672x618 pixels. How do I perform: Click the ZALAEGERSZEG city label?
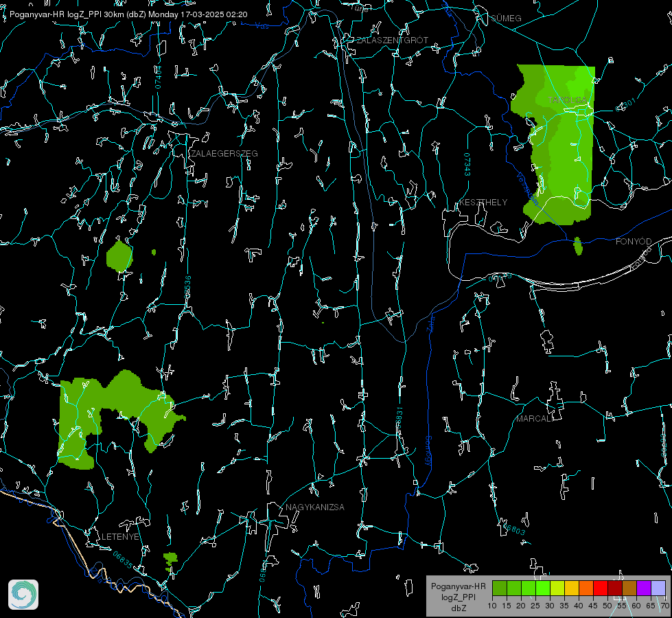point(224,154)
